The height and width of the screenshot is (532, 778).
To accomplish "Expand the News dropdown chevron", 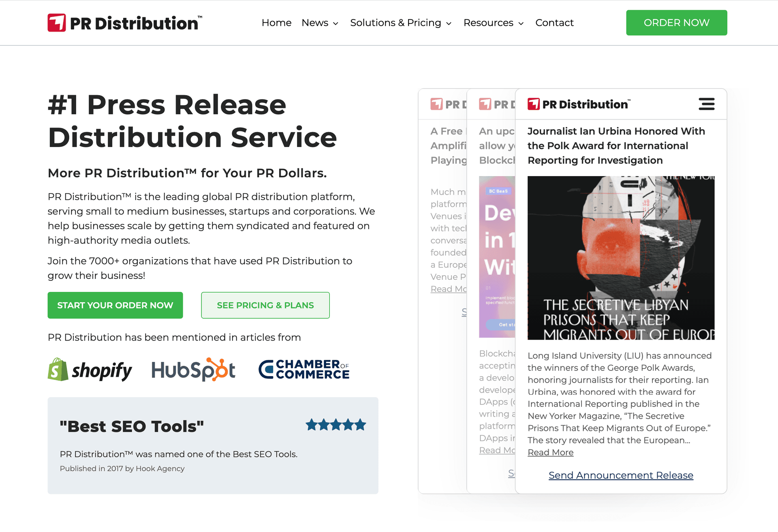I will pyautogui.click(x=336, y=23).
